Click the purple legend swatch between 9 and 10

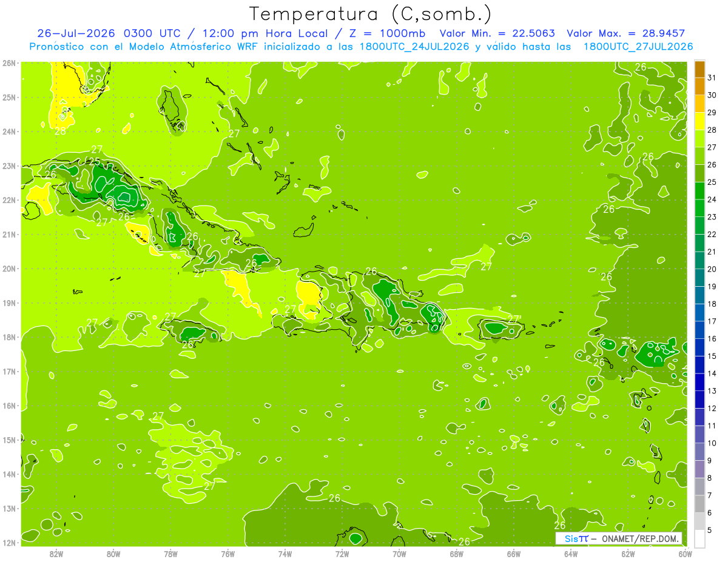pyautogui.click(x=699, y=452)
